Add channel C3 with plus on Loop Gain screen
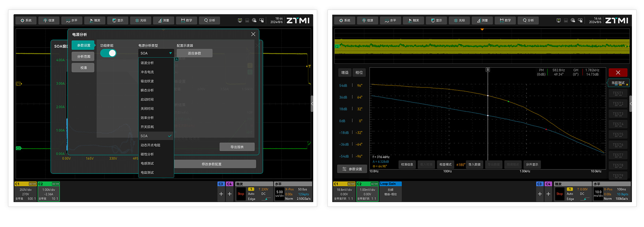The image size is (644, 227). 540,194
